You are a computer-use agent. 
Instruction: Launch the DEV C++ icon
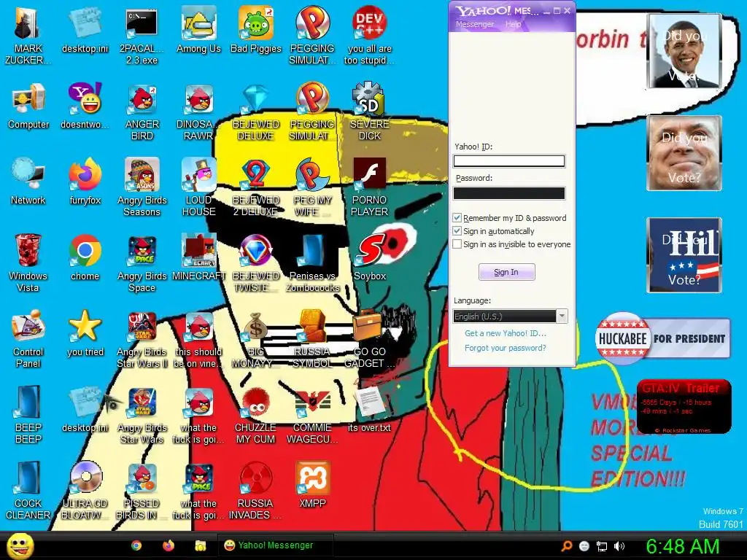pyautogui.click(x=370, y=36)
